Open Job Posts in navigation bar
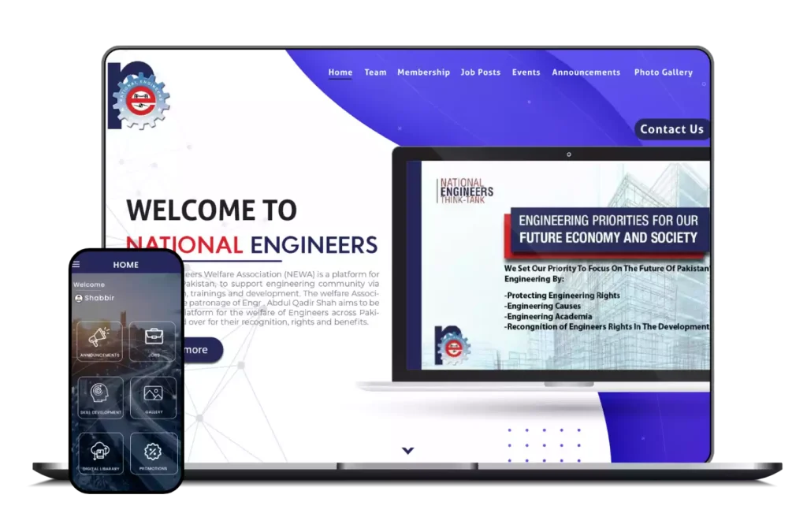807x532 pixels. coord(480,73)
